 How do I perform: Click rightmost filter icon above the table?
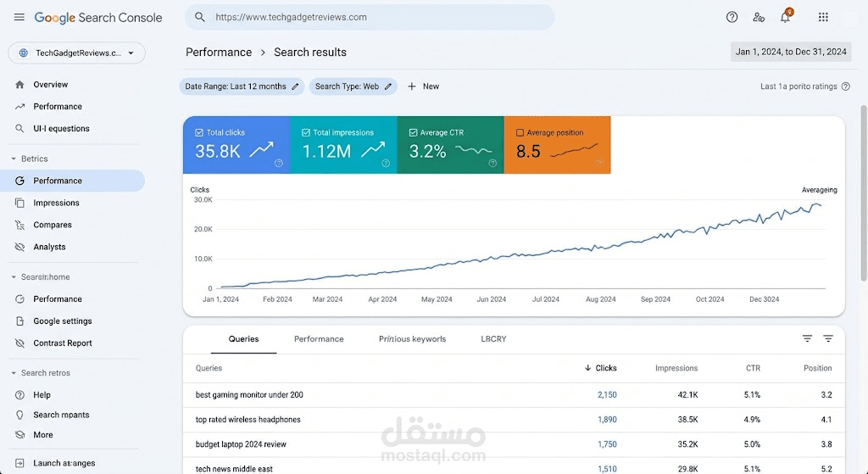point(828,338)
